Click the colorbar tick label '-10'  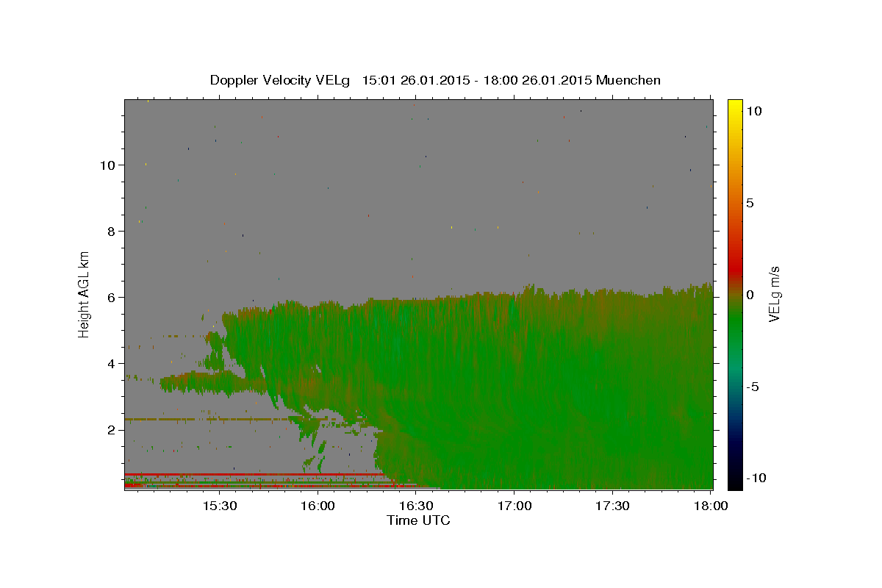[756, 478]
